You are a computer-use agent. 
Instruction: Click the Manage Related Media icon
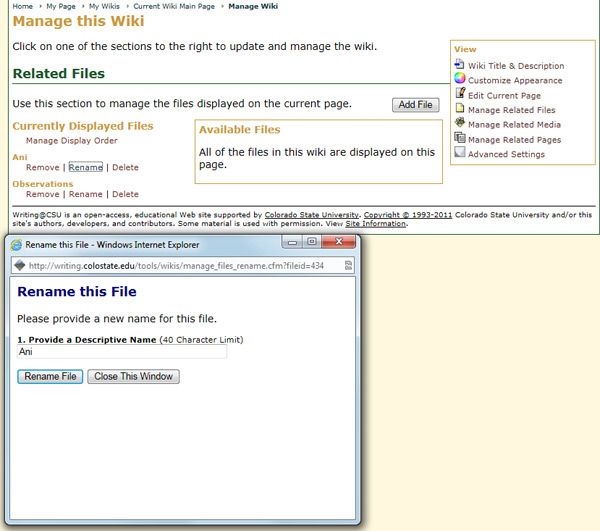459,123
